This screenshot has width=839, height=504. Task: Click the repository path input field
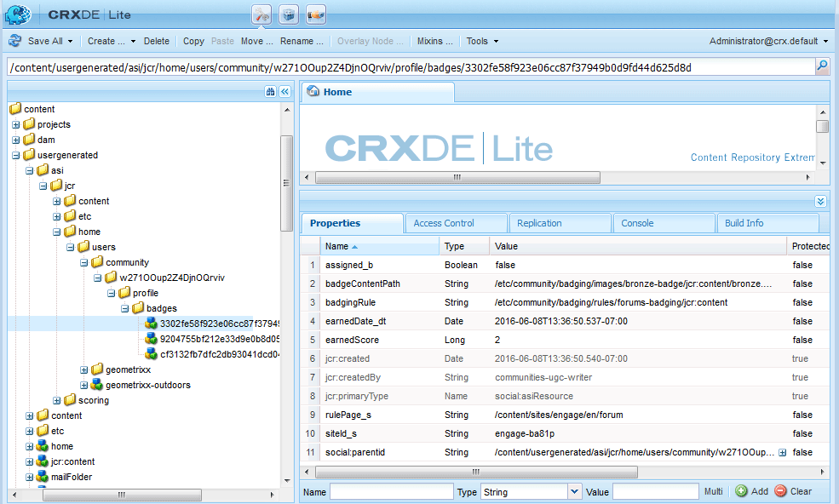click(411, 67)
